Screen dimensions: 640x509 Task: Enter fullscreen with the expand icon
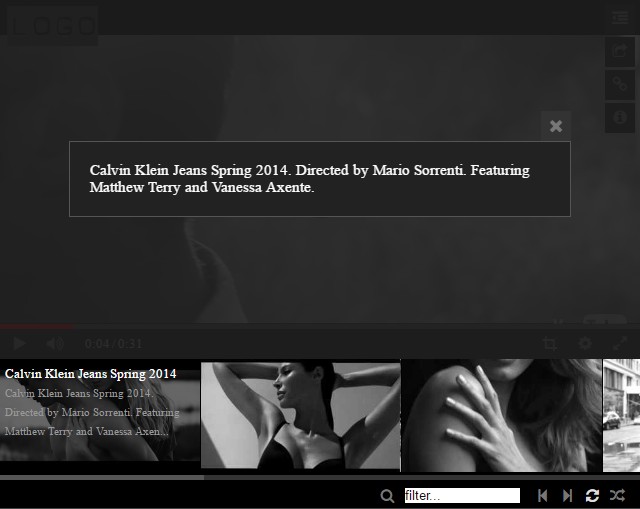tap(620, 343)
